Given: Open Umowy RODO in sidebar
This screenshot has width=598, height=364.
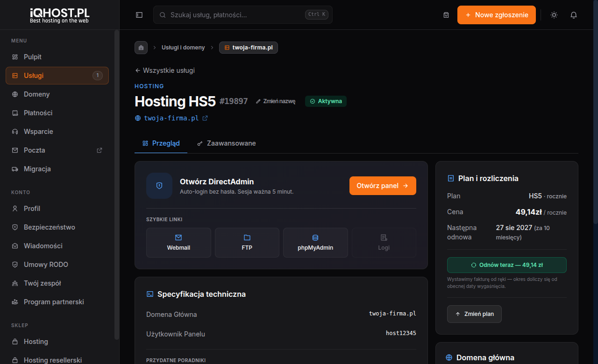Looking at the screenshot, I should (x=57, y=265).
